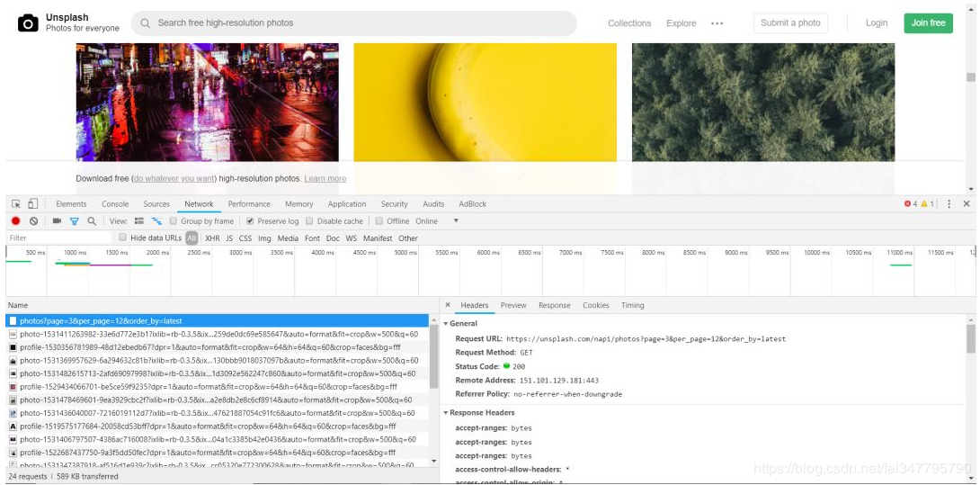Click the search free high-resolution photos field
Image resolution: width=980 pixels, height=485 pixels.
(353, 23)
